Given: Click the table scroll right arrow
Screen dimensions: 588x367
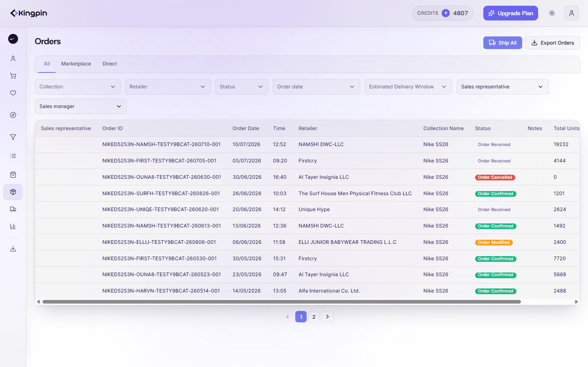Looking at the screenshot, I should click(577, 302).
